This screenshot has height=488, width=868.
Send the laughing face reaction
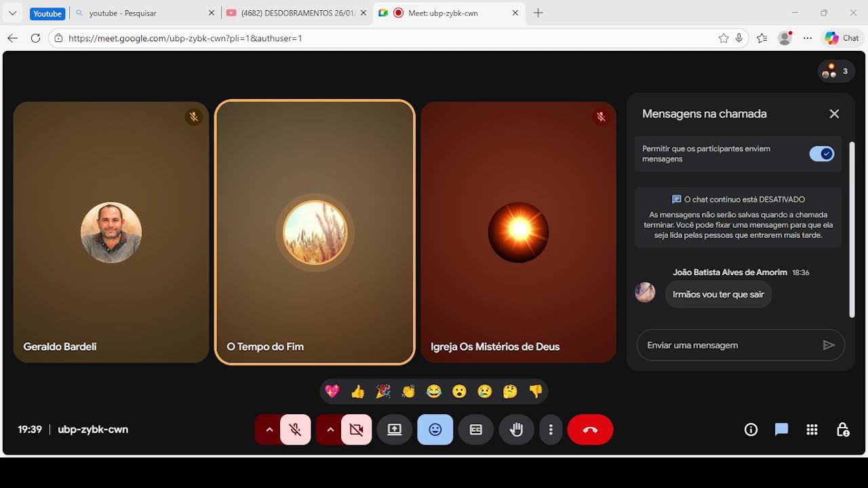(x=434, y=391)
